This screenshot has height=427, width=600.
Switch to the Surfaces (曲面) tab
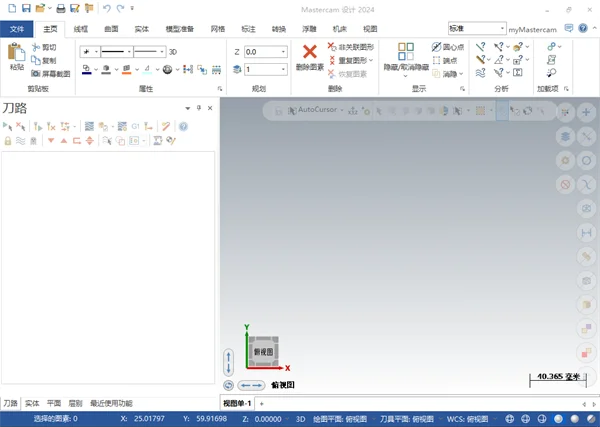click(x=111, y=29)
